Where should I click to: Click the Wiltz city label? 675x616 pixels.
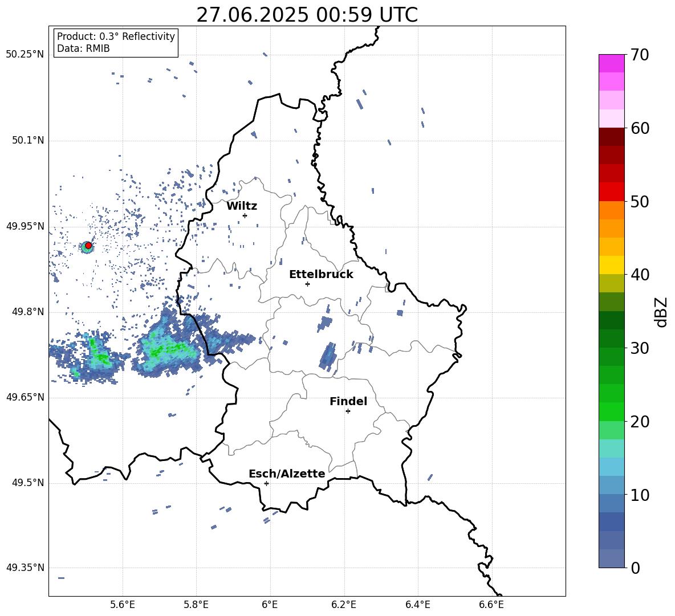(242, 206)
